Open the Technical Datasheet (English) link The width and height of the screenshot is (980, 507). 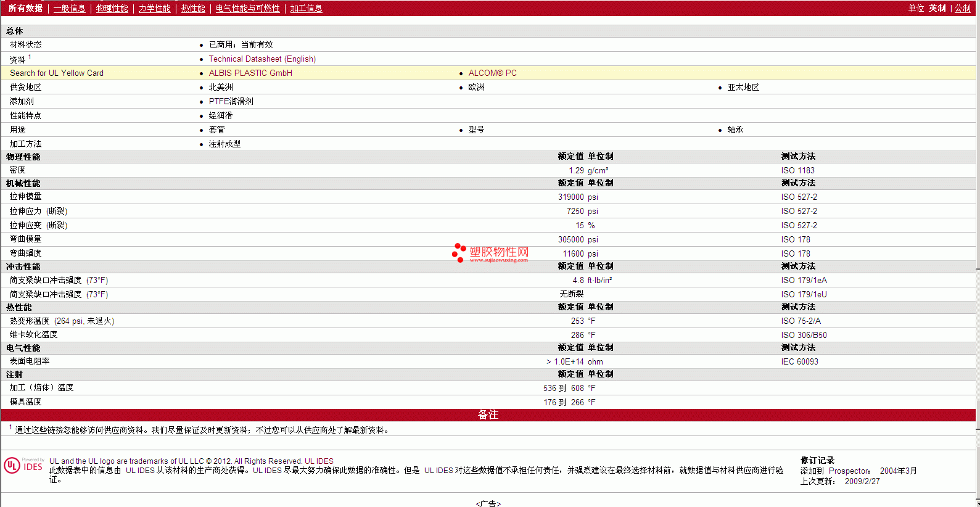[262, 59]
